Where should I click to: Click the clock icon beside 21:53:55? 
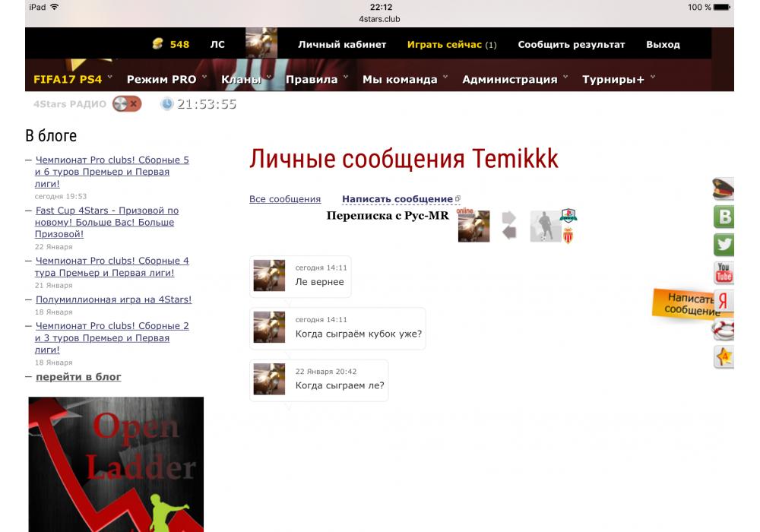pyautogui.click(x=166, y=103)
